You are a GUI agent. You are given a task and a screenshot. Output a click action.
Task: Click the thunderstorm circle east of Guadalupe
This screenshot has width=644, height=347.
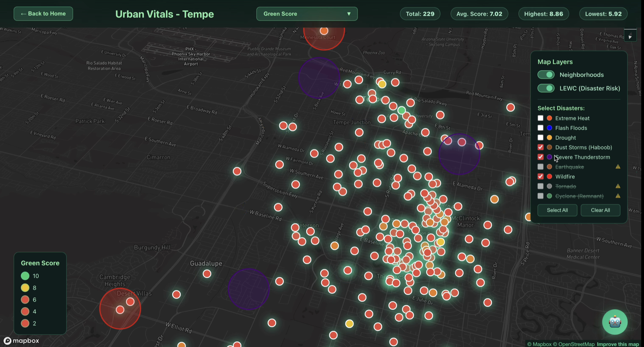pyautogui.click(x=248, y=289)
